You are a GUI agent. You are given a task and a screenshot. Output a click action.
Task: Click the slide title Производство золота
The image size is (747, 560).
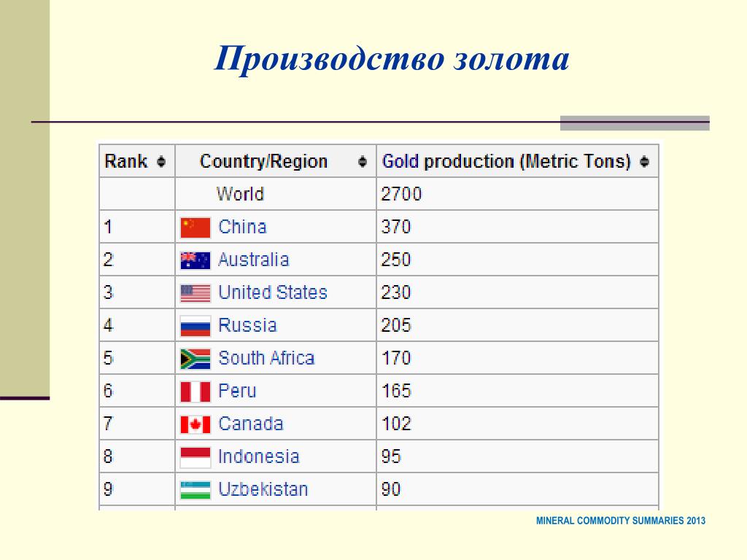click(x=392, y=59)
